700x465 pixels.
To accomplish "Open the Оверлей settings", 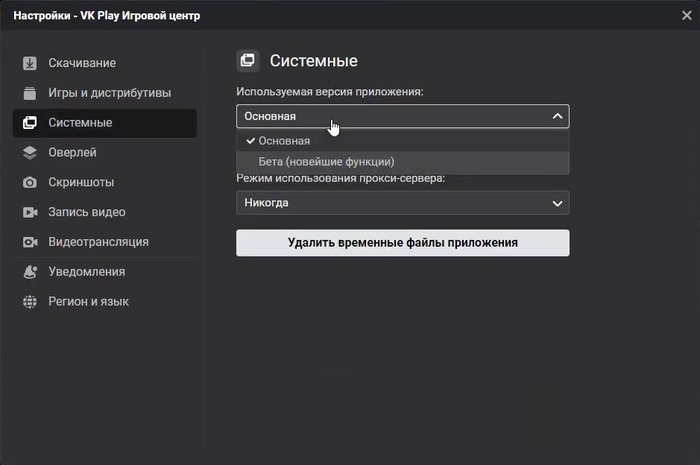I will click(105, 153).
